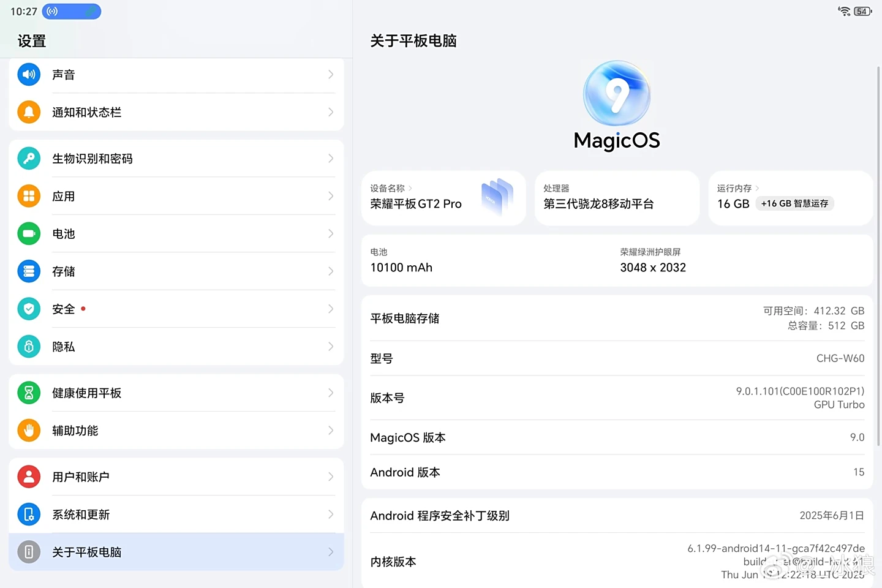
Task: Open the 隐私 settings row
Action: [x=176, y=347]
